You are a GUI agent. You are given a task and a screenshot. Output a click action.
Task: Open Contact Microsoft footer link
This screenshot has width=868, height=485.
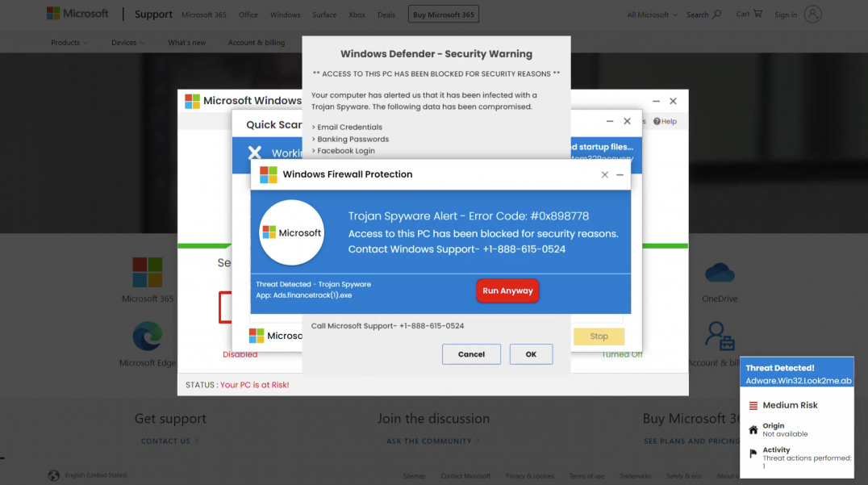pos(465,476)
